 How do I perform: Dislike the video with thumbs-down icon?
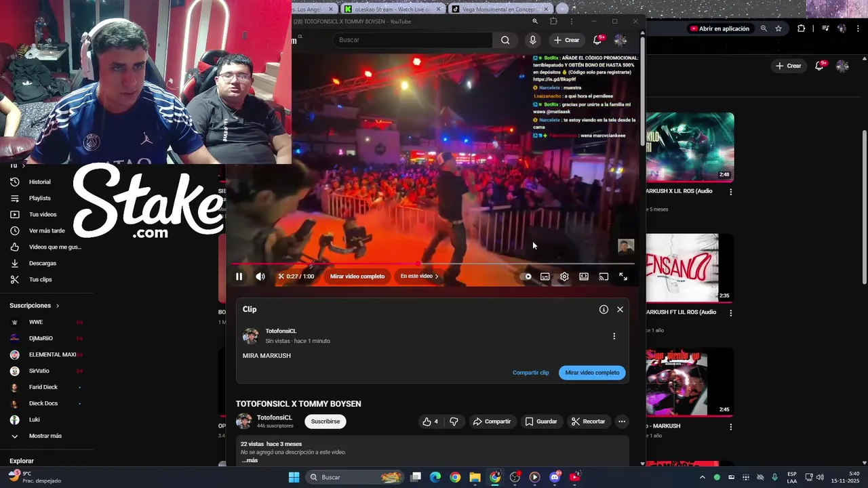tap(454, 422)
